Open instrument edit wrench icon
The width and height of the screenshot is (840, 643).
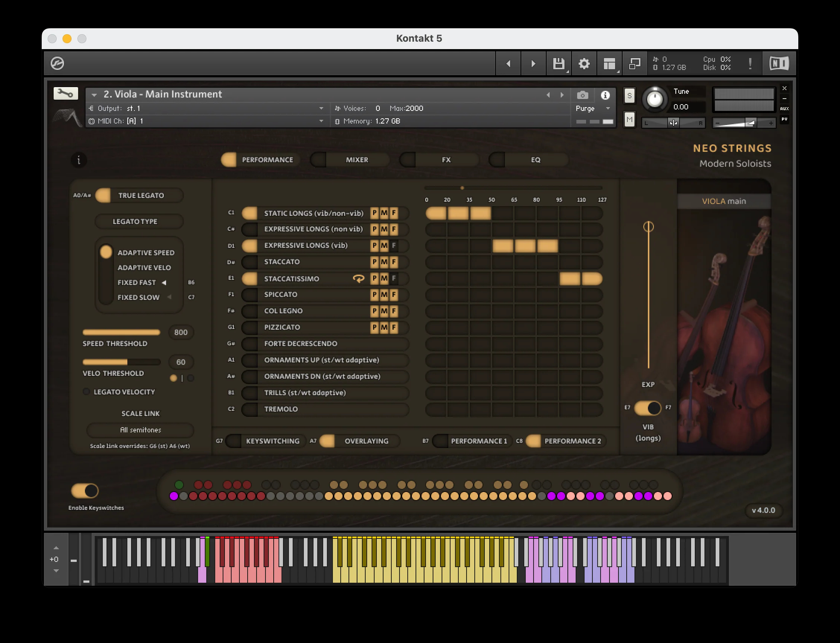point(66,93)
